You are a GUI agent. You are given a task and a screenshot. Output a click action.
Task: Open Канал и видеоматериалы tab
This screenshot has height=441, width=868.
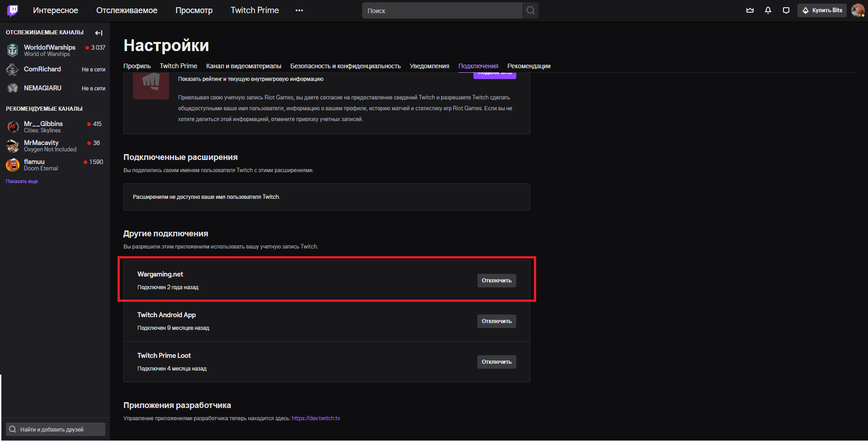244,66
